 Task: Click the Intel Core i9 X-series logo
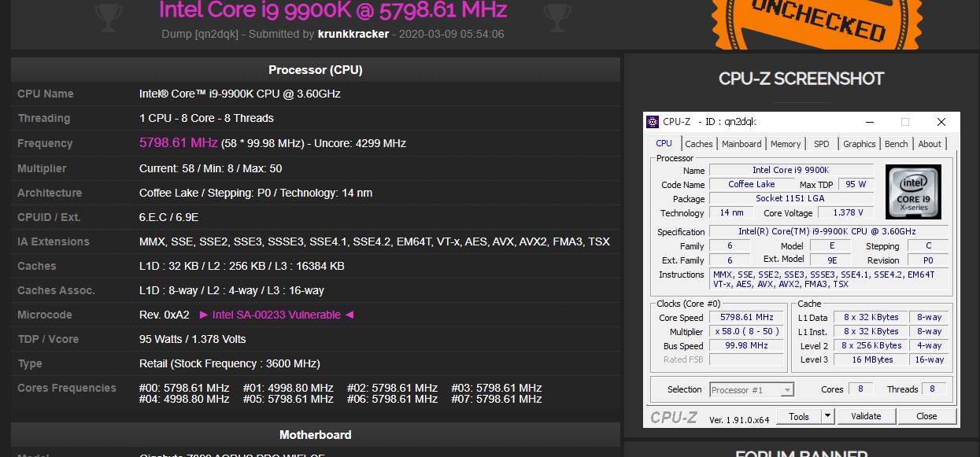tap(912, 192)
